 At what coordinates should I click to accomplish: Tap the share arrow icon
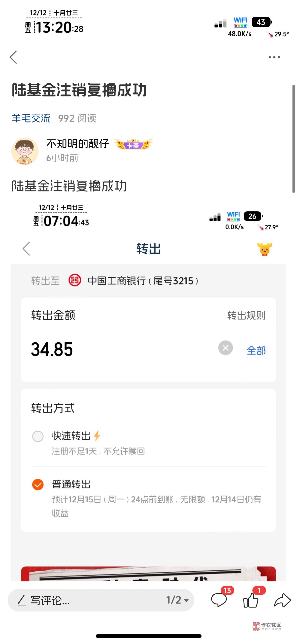[282, 600]
